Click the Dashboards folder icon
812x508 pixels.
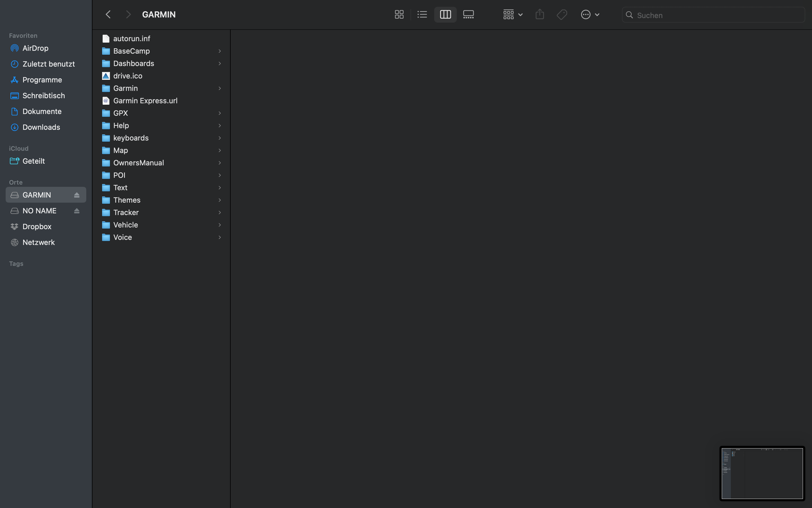(x=106, y=63)
